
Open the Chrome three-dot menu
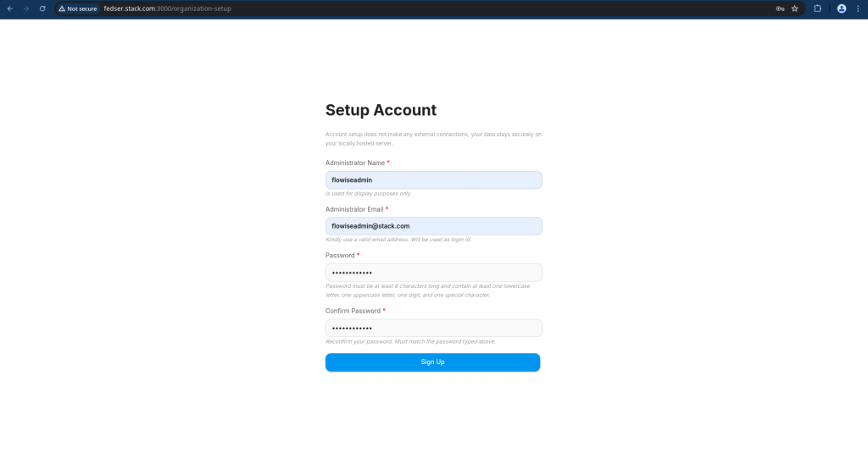(858, 8)
